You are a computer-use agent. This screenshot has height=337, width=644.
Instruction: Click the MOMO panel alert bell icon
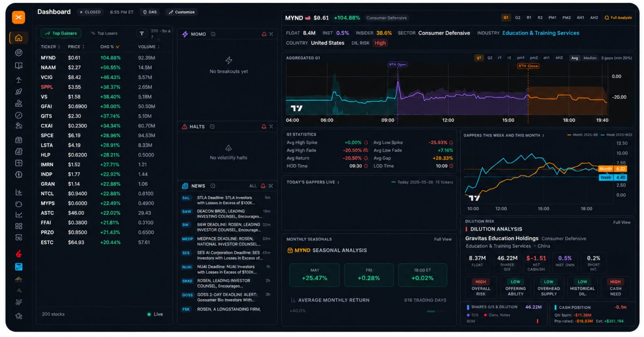tap(264, 34)
